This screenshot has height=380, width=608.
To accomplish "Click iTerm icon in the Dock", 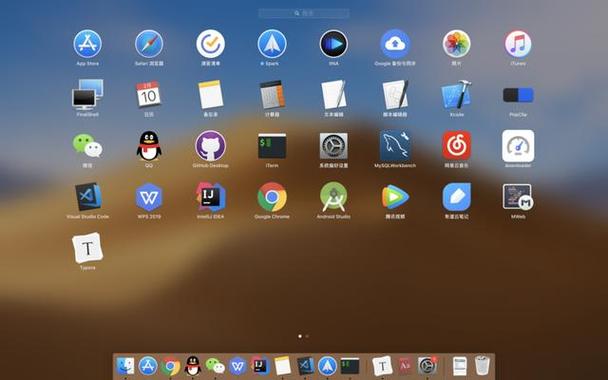I will [350, 366].
